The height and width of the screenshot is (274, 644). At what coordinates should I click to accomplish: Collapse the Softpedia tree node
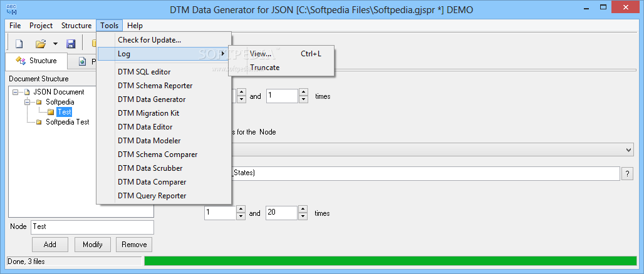tap(27, 102)
